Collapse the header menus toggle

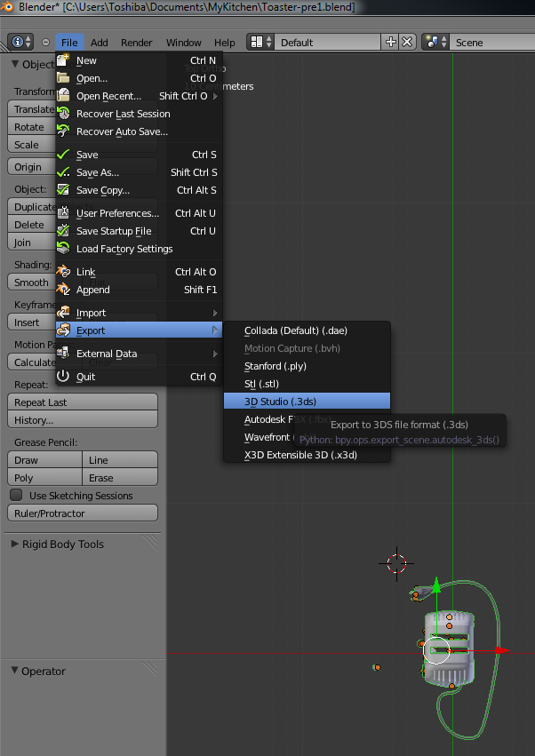[46, 43]
